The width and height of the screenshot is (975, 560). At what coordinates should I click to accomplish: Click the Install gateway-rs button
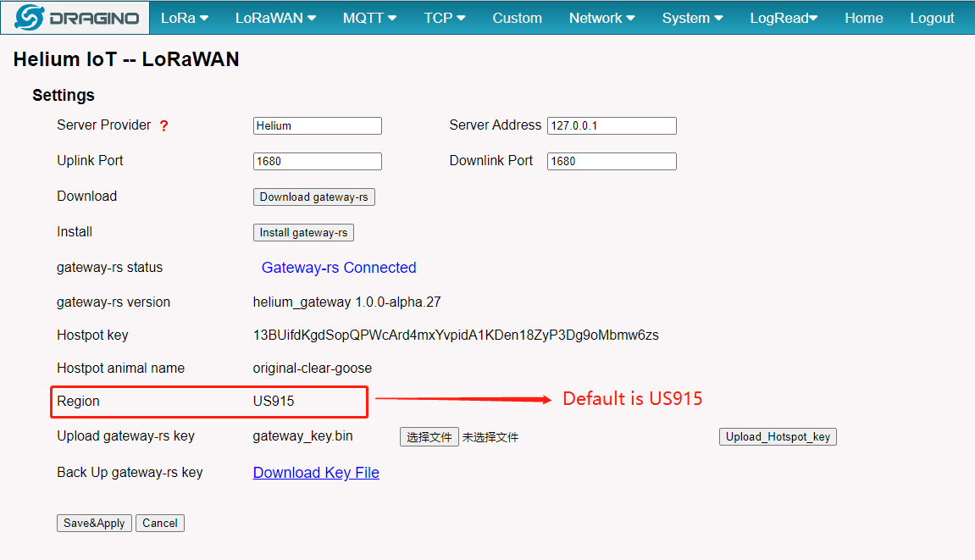pyautogui.click(x=303, y=232)
